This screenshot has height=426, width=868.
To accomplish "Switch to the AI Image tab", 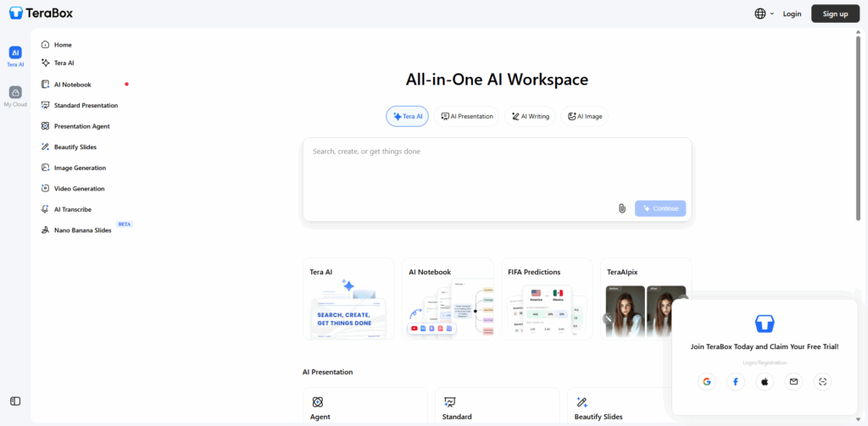I will pyautogui.click(x=585, y=117).
